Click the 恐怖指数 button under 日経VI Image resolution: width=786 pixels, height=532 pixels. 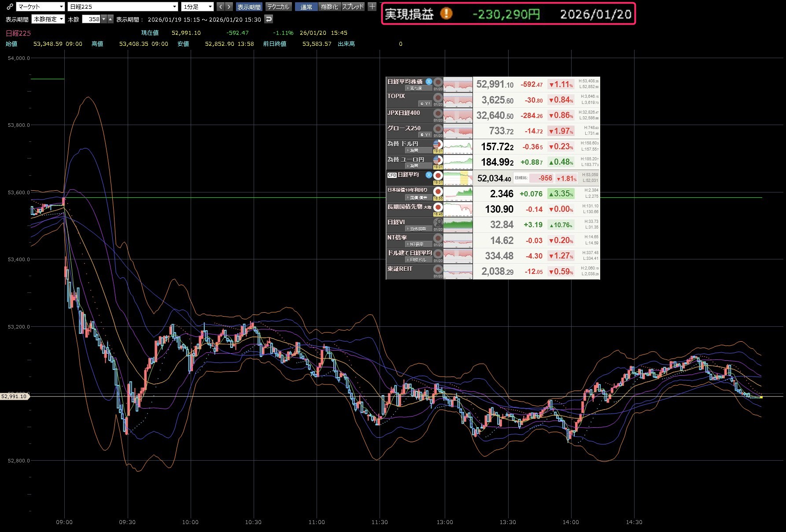pyautogui.click(x=416, y=229)
